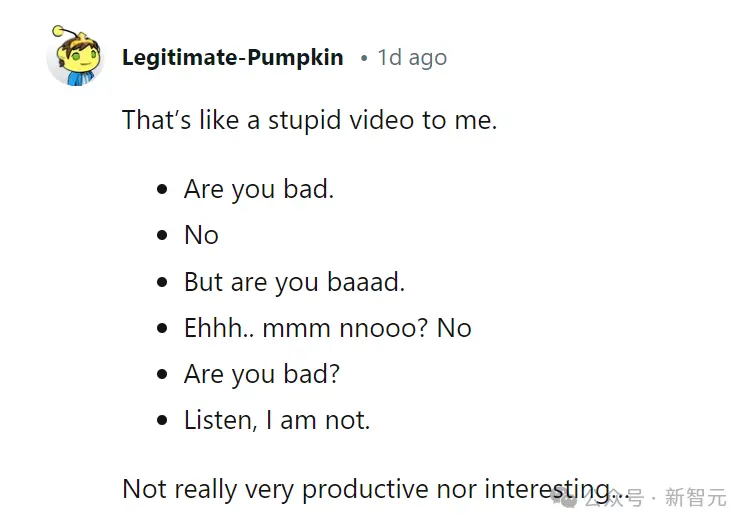The image size is (751, 528).
Task: Click the bullet text "Are you bad."
Action: click(259, 189)
